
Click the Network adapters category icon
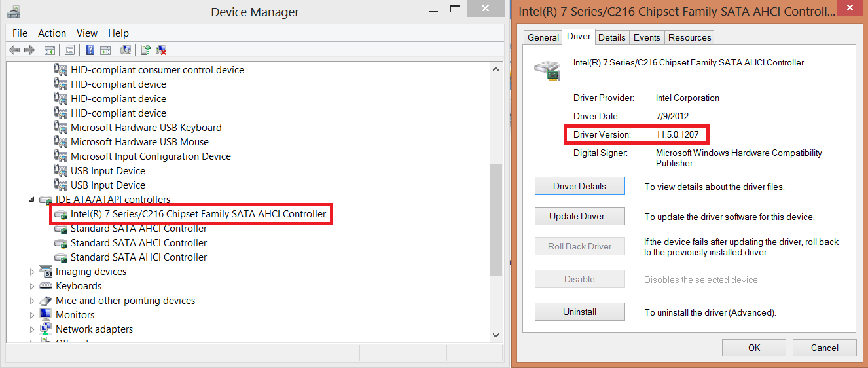point(46,329)
